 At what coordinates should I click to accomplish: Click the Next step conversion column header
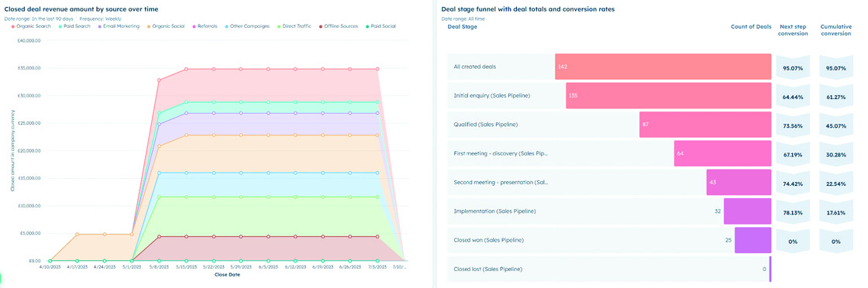793,30
